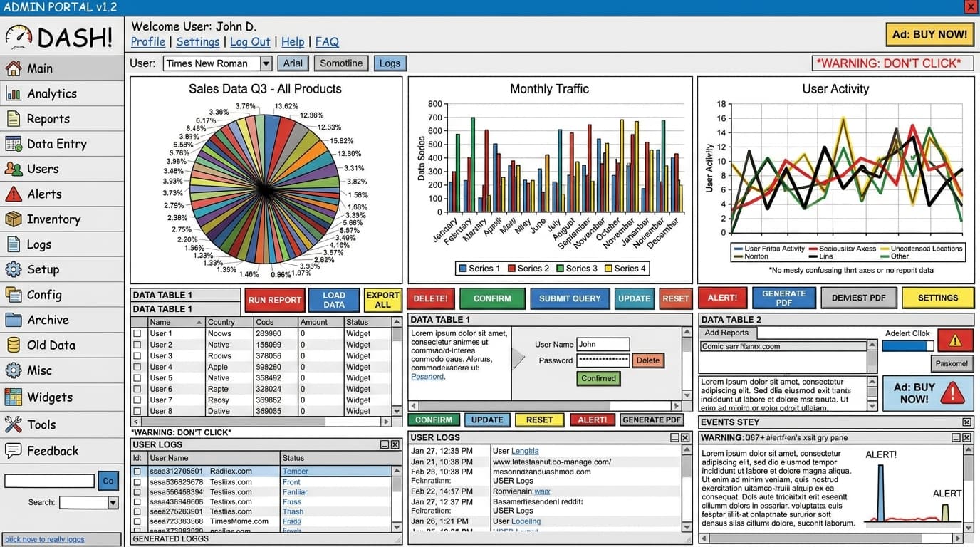Open Main via the house icon
Screen dimensions: 980x547
pyautogui.click(x=13, y=68)
